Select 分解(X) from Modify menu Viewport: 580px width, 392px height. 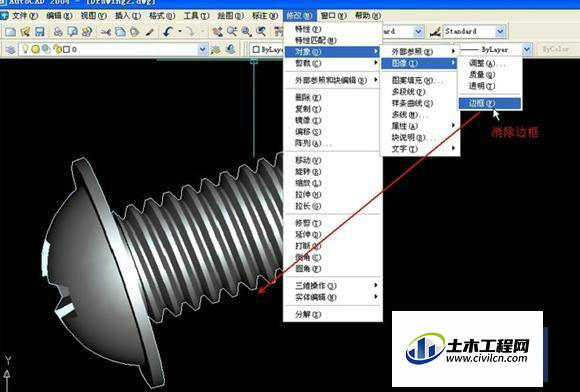tap(332, 314)
